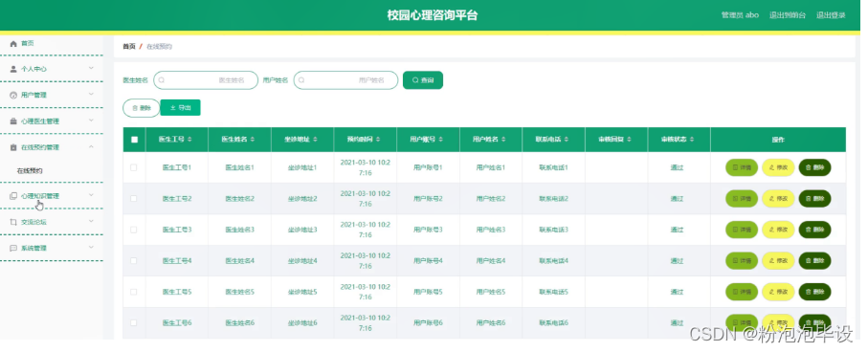Viewport: 868px width, 352px height.
Task: Click dark 删除 for the 医生工号1 row
Action: [814, 167]
